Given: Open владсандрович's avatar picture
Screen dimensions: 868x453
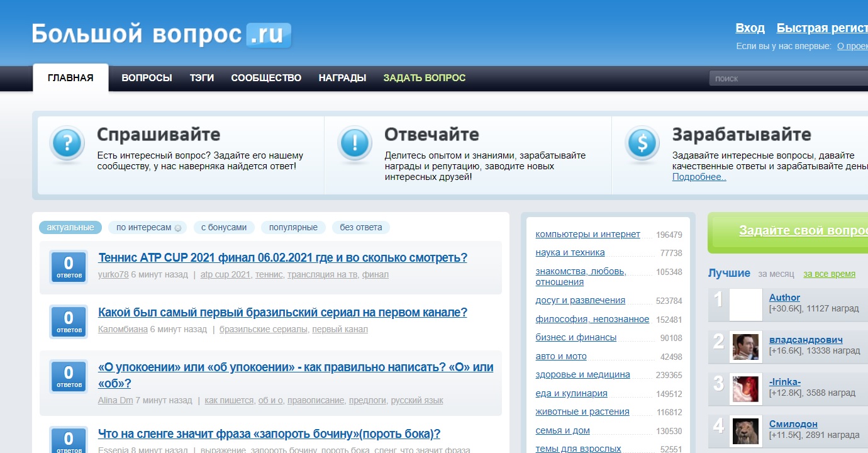Looking at the screenshot, I should (746, 347).
